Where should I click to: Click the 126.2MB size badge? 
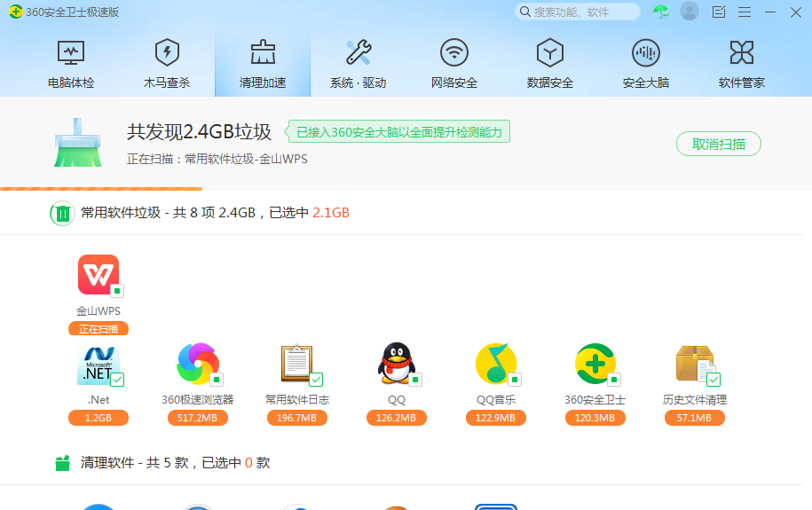pyautogui.click(x=396, y=418)
